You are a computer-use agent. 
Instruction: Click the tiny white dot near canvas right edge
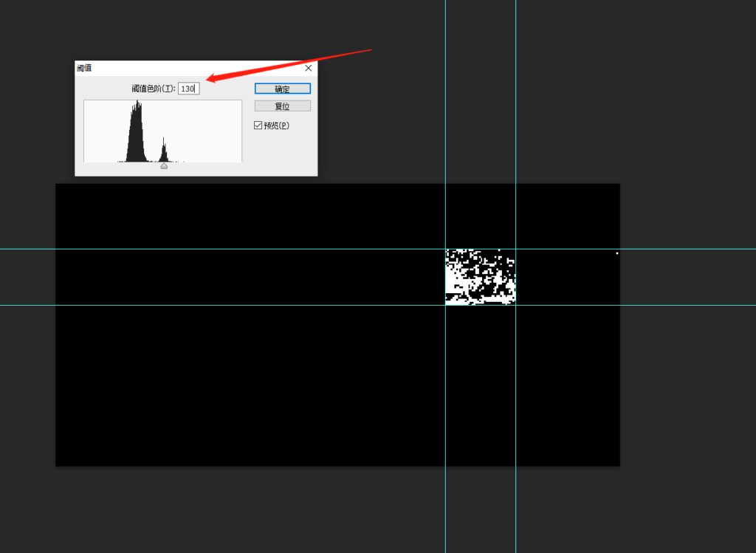tap(617, 253)
